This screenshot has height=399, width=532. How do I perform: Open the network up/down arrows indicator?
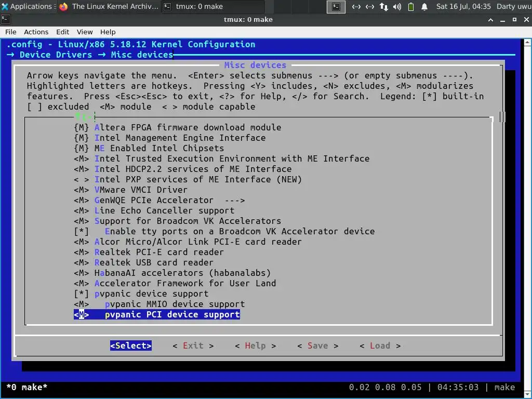point(384,6)
